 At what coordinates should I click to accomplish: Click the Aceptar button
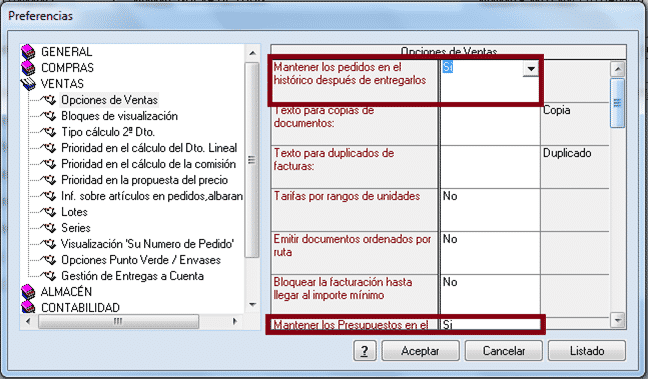[420, 351]
